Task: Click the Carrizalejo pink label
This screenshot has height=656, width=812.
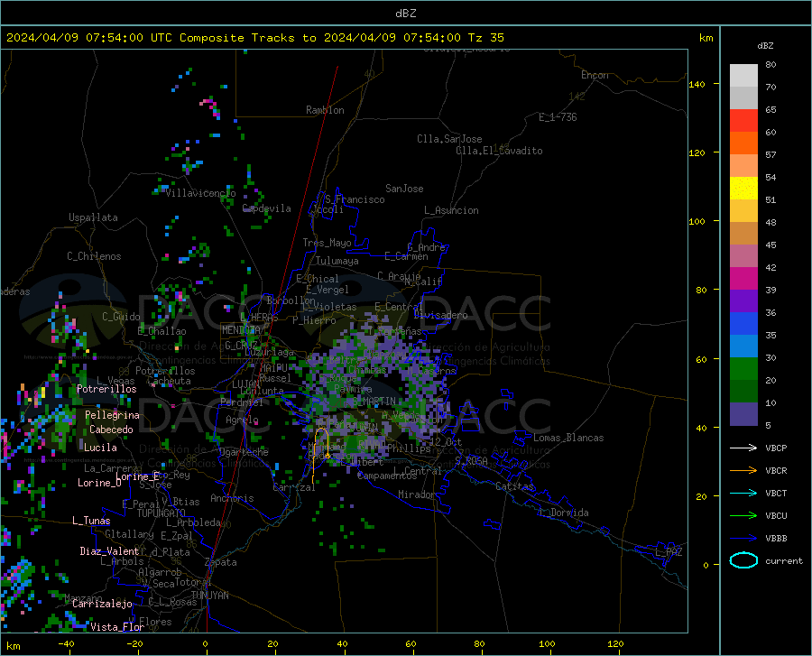Action: [102, 604]
